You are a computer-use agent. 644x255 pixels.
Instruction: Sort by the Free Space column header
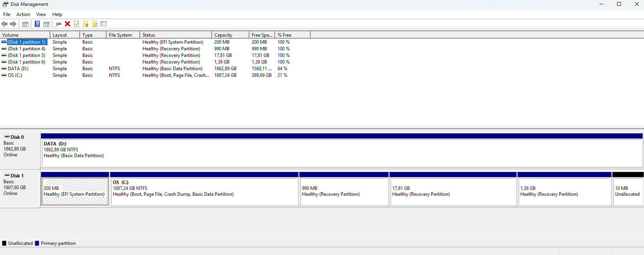262,35
